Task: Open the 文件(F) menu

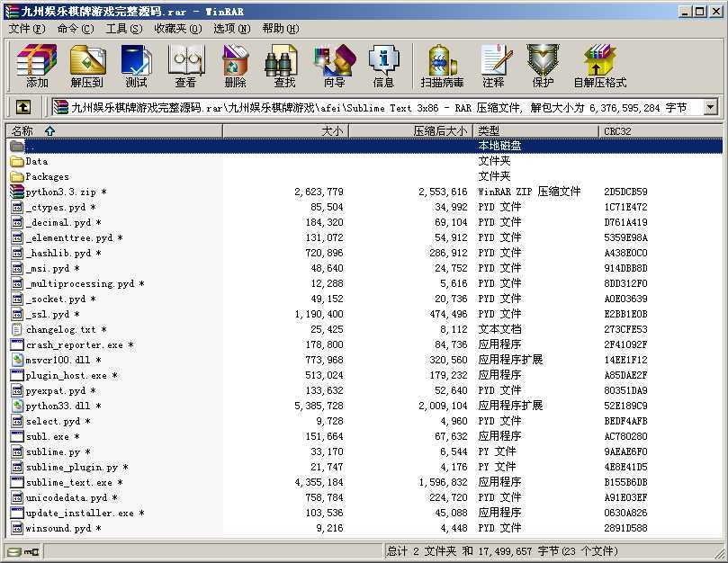Action: (x=26, y=28)
